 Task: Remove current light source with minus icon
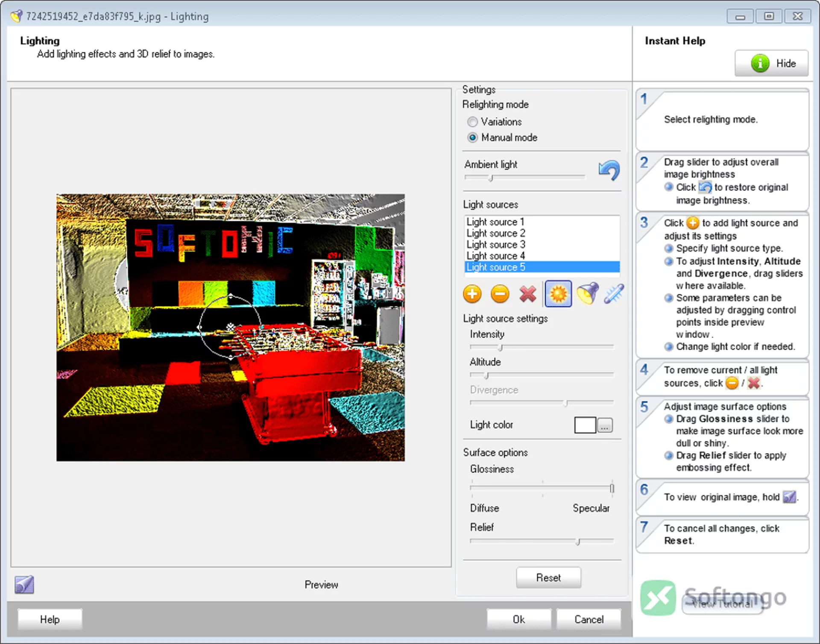click(500, 294)
